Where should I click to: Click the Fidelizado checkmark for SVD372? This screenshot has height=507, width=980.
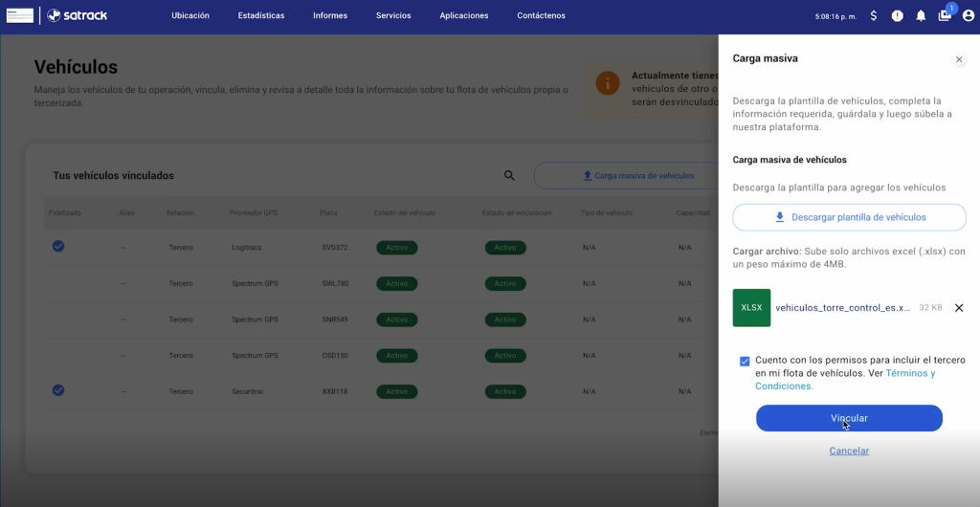[x=58, y=246]
